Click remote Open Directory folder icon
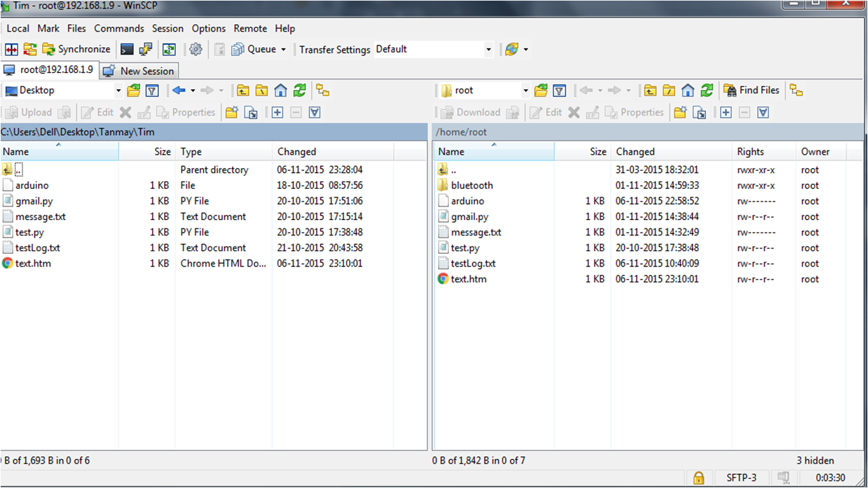The height and width of the screenshot is (488, 868). pos(541,90)
